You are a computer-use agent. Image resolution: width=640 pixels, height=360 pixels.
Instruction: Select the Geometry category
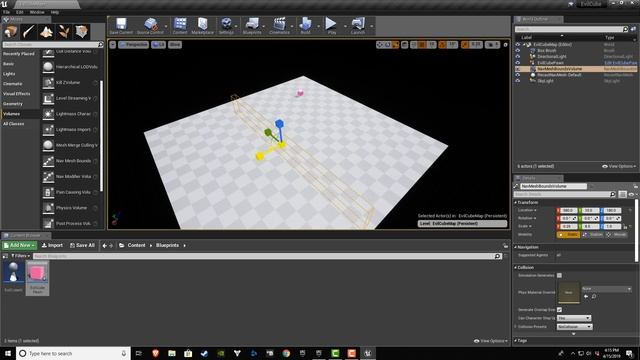pyautogui.click(x=13, y=104)
